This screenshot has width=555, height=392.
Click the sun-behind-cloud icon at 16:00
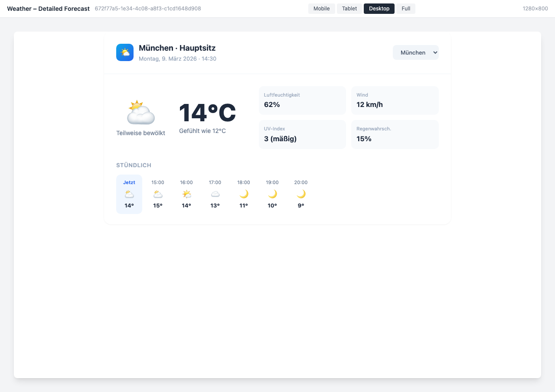pyautogui.click(x=186, y=194)
